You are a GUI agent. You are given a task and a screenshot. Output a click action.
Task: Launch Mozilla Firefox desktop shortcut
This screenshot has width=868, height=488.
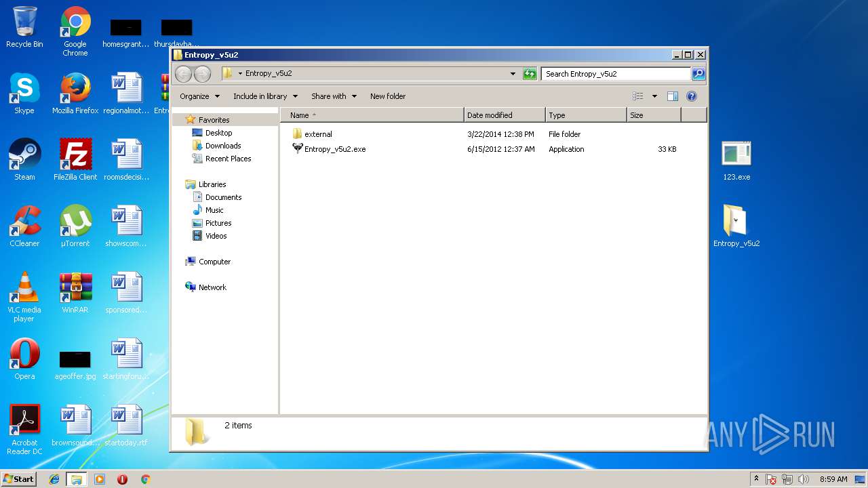pos(75,94)
